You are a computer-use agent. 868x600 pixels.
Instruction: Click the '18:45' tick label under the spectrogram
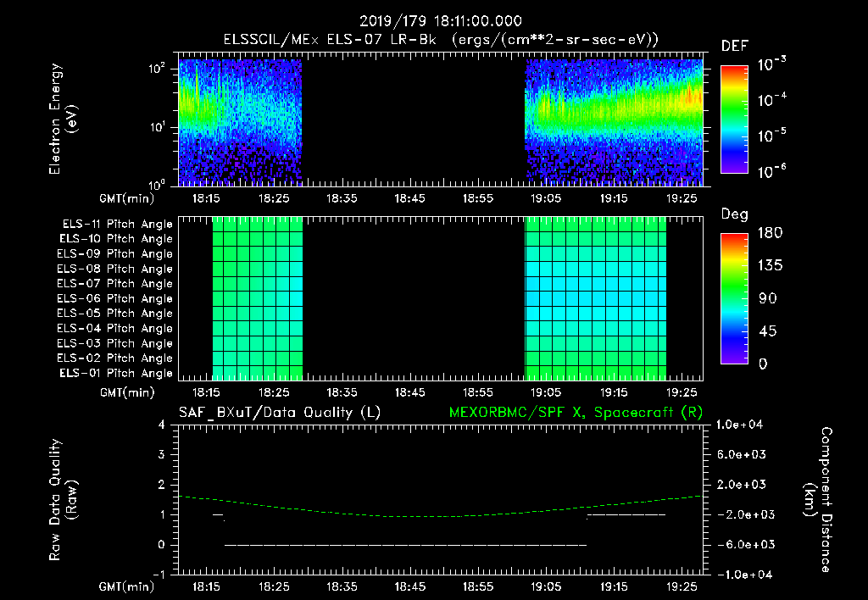click(409, 198)
